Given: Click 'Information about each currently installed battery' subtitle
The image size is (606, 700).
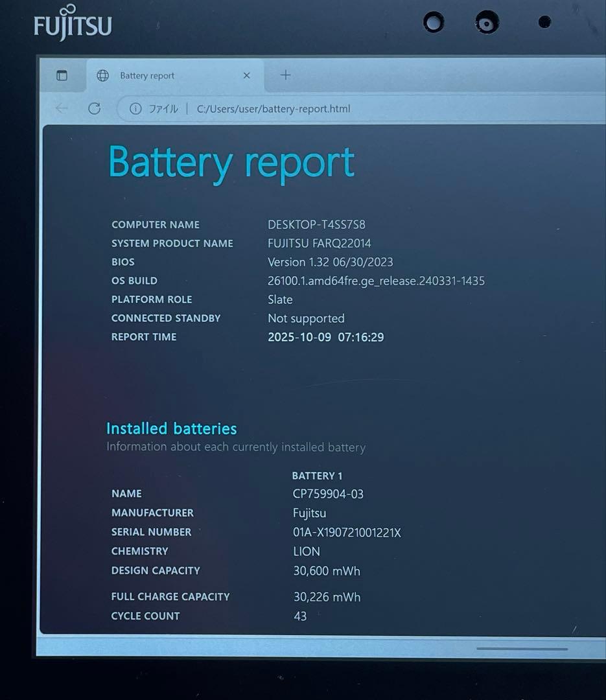Looking at the screenshot, I should click(236, 447).
